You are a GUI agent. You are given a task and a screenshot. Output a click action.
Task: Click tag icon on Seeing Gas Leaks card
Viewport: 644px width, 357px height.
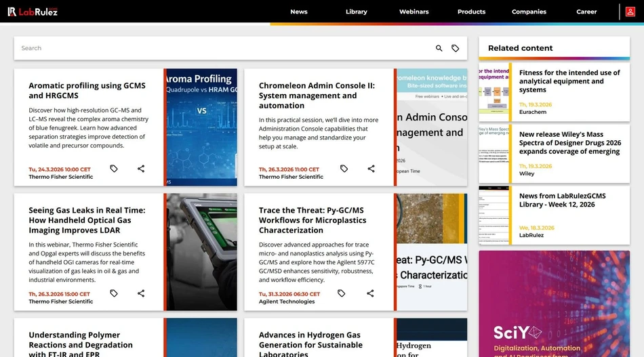(x=114, y=293)
